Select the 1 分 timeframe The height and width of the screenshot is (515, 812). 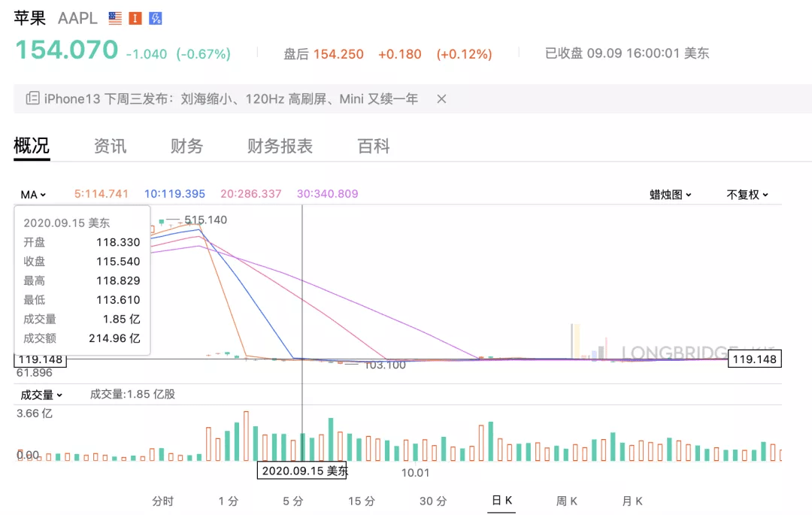pos(229,501)
